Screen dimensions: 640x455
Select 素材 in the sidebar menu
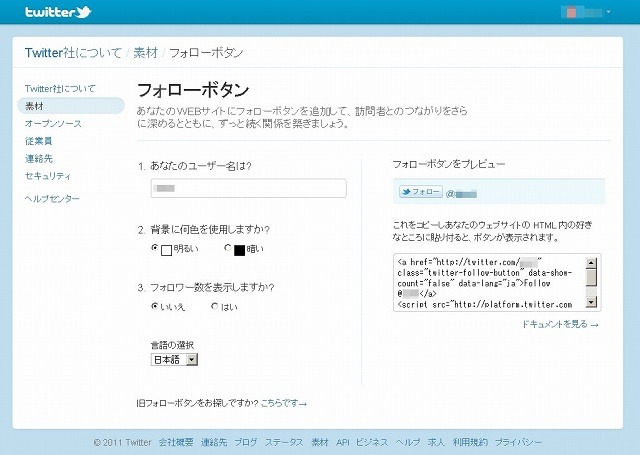(71, 106)
